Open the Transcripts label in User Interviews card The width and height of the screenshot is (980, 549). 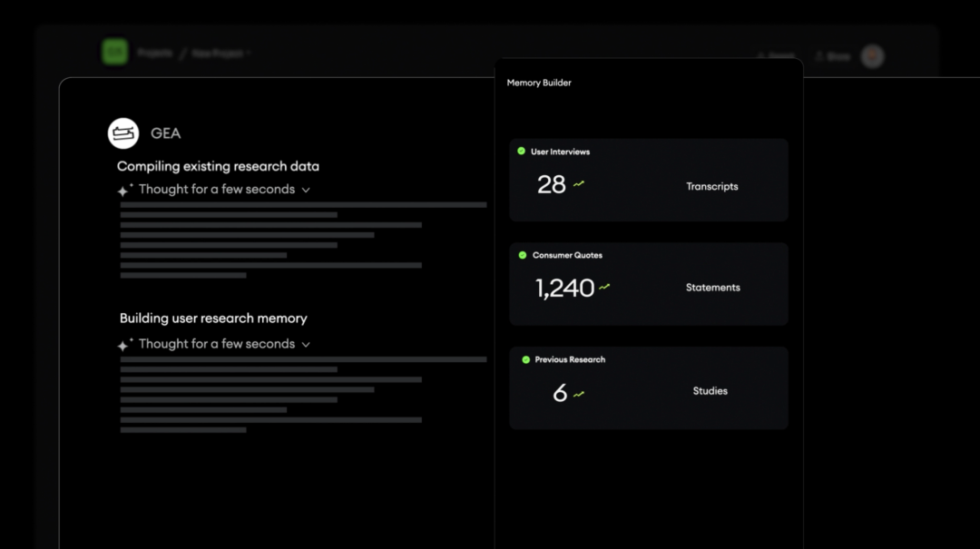coord(711,186)
